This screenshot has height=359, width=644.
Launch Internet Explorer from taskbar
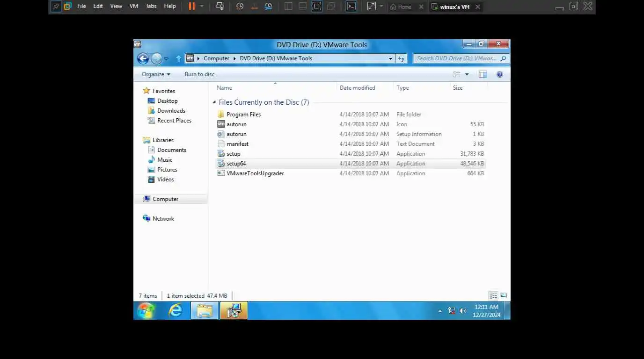[x=176, y=310]
